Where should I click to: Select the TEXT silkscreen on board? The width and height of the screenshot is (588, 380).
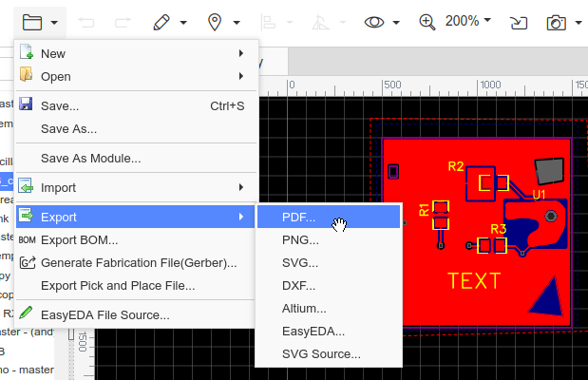tap(474, 281)
